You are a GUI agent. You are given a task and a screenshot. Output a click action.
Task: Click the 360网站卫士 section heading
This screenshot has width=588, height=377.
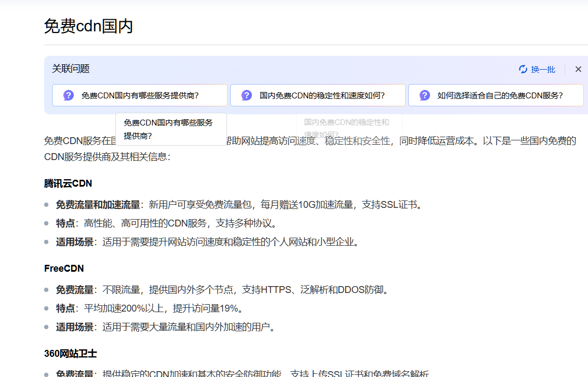point(71,354)
